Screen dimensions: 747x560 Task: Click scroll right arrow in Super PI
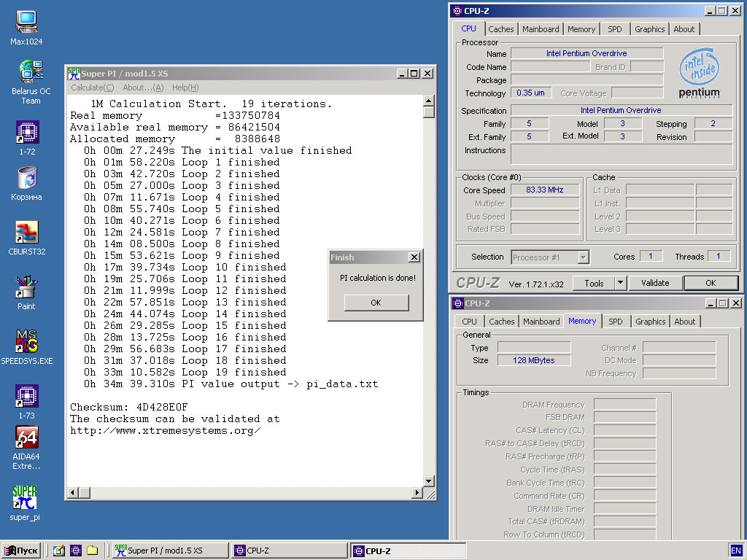[417, 493]
